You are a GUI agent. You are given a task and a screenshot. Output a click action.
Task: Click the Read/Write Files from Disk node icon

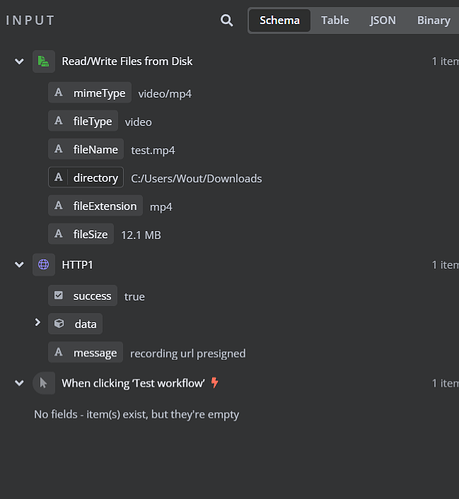44,61
